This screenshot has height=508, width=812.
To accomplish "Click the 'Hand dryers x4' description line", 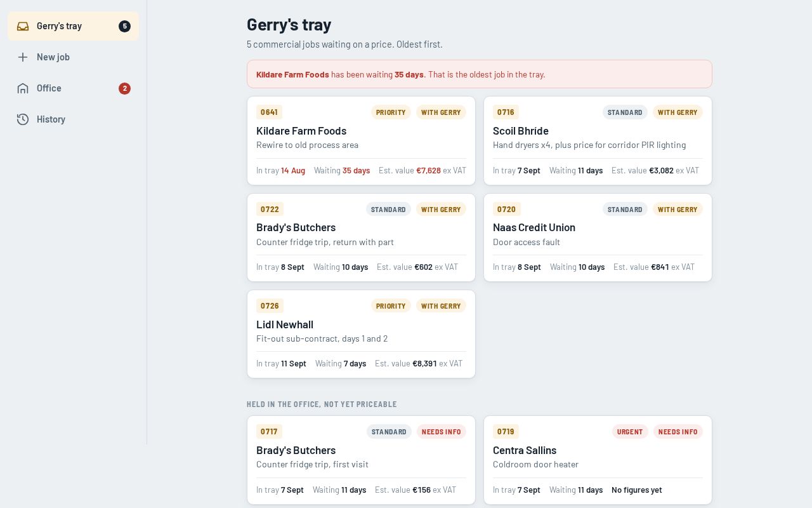I will click(589, 145).
